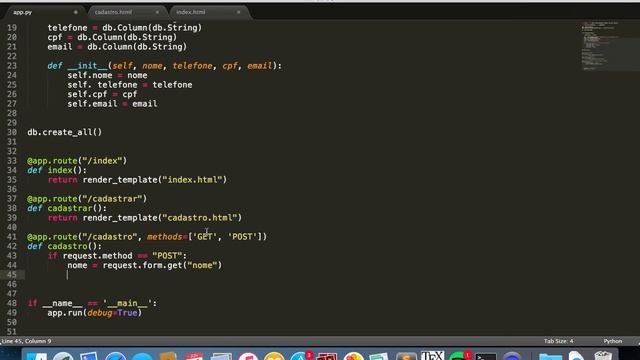Viewport: 640px width, 360px height.
Task: Close the index.html tab
Action: (239, 12)
